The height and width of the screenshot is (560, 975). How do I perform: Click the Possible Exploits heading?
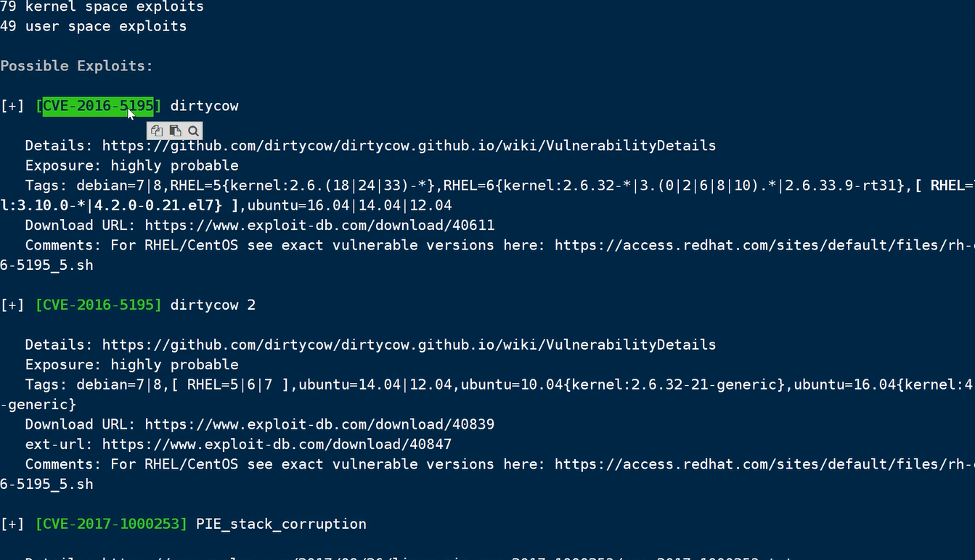pyautogui.click(x=76, y=65)
